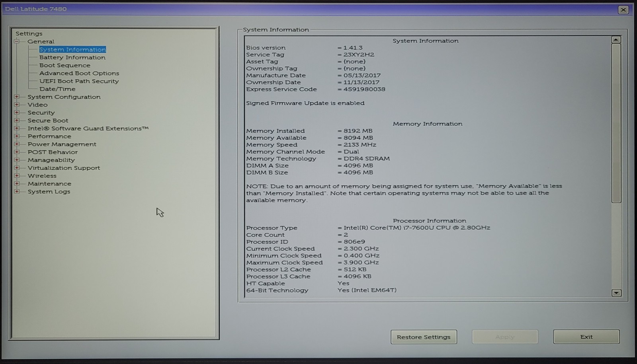Screen dimensions: 637x364
Task: Select the Virtualization Support label
Action: point(64,168)
